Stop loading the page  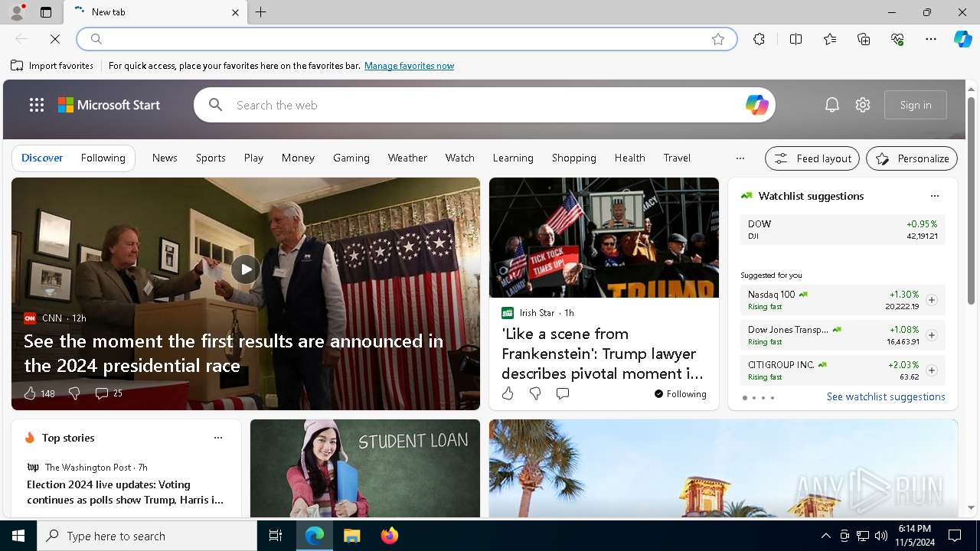55,39
